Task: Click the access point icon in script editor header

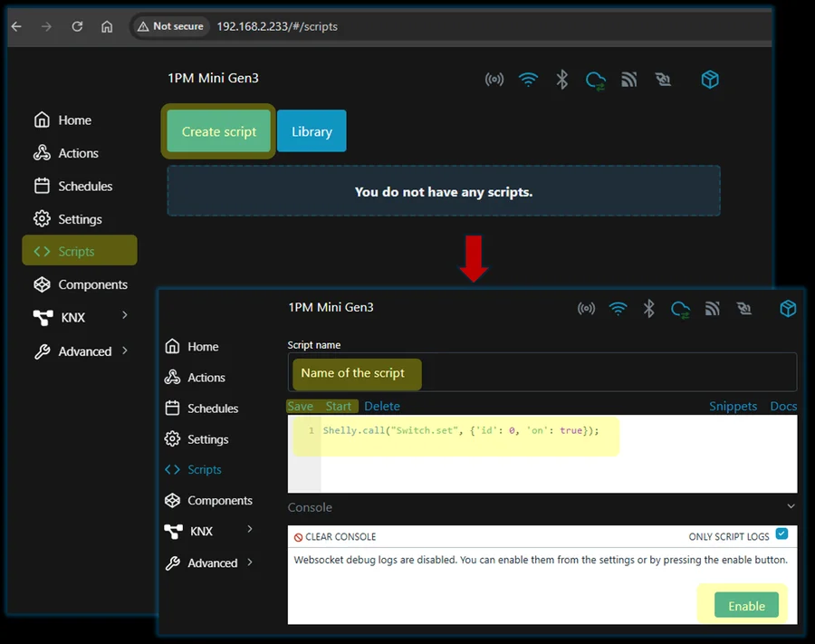Action: tap(586, 309)
